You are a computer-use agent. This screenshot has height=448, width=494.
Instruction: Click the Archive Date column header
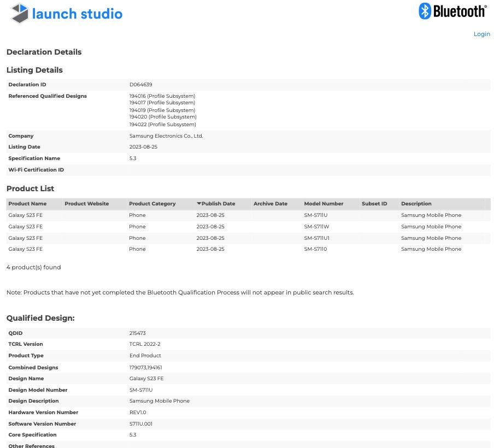(x=270, y=204)
